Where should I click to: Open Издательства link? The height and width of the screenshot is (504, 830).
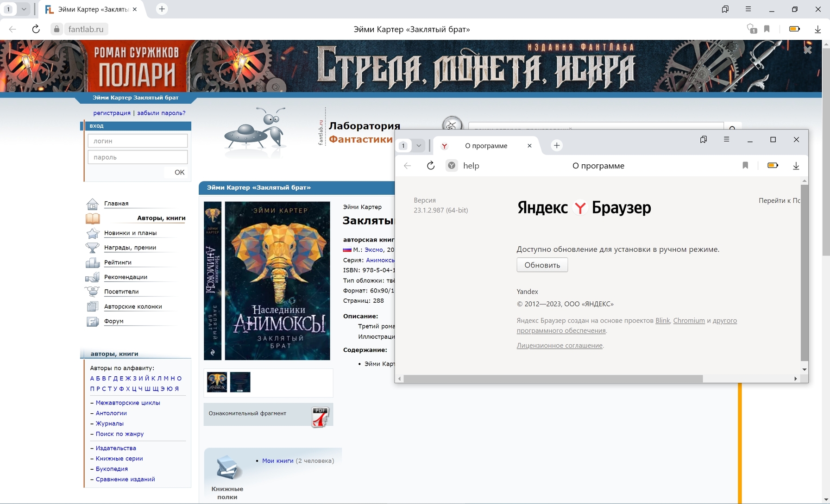pyautogui.click(x=116, y=448)
